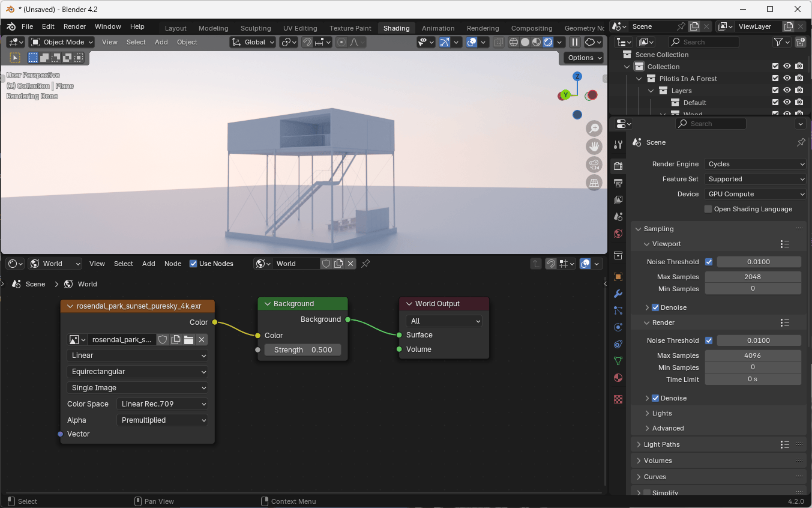
Task: Click the Options button in viewport
Action: [584, 58]
